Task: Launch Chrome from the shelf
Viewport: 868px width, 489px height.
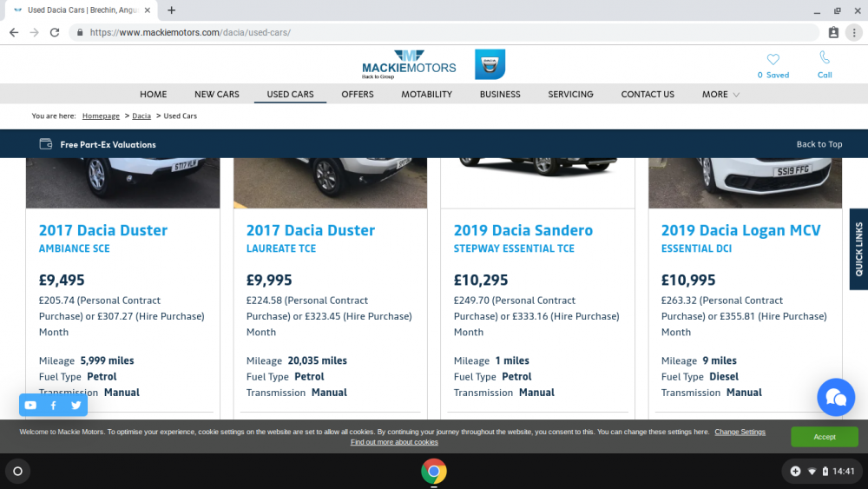Action: pyautogui.click(x=434, y=472)
